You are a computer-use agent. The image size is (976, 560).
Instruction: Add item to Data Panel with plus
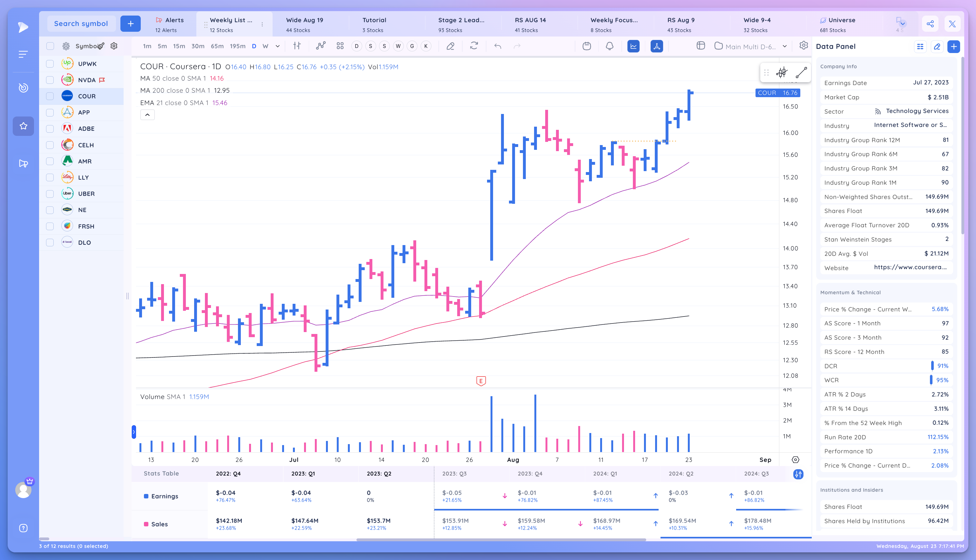pyautogui.click(x=954, y=47)
